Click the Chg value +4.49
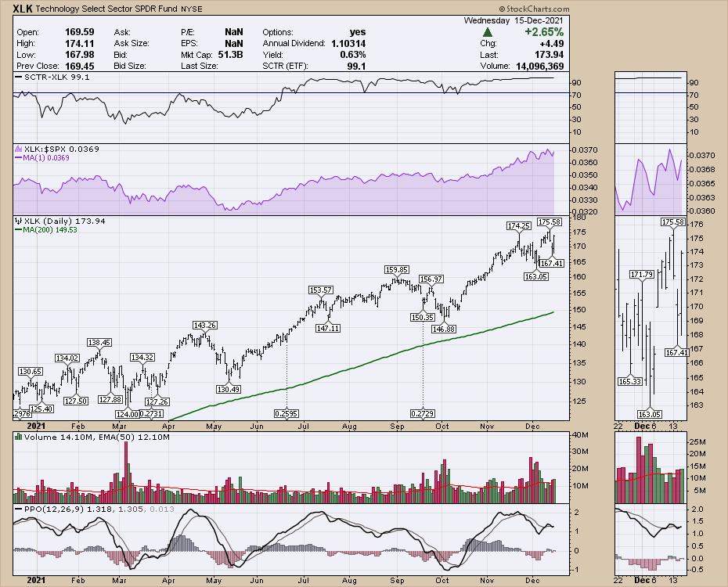This screenshot has height=587, width=728. pyautogui.click(x=552, y=43)
